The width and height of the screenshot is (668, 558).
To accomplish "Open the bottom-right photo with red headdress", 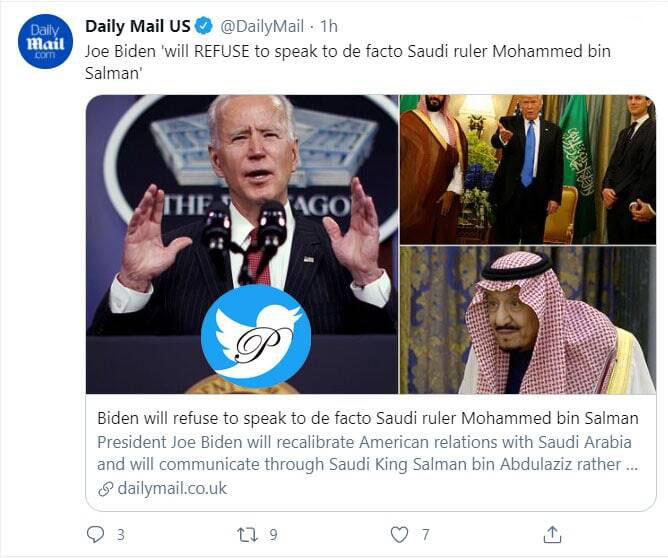I will tap(527, 320).
